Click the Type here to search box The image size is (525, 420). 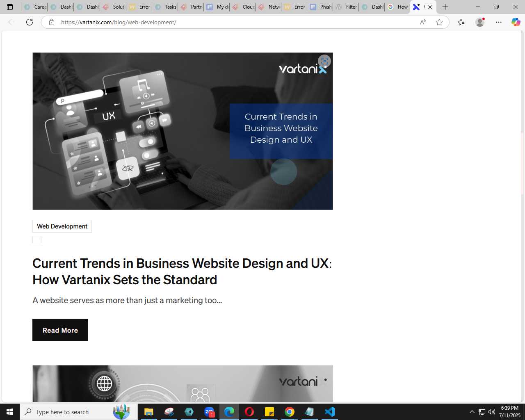click(x=79, y=412)
